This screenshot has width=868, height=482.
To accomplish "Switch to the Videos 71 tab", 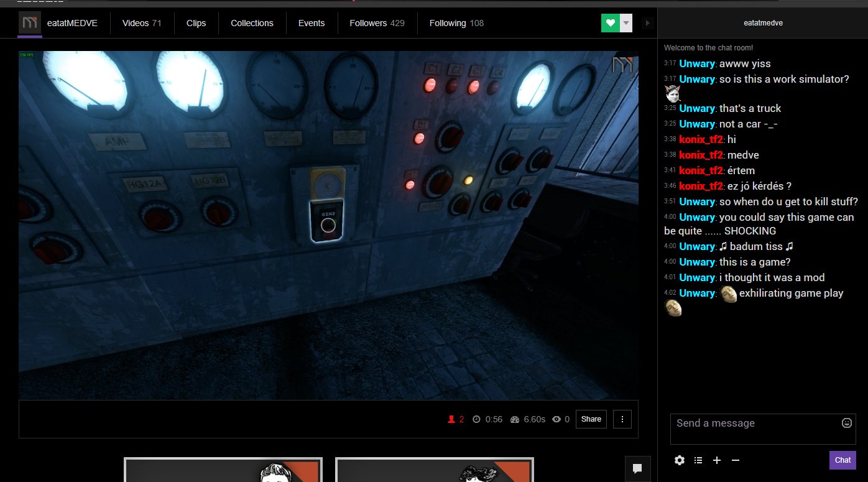I will point(142,23).
